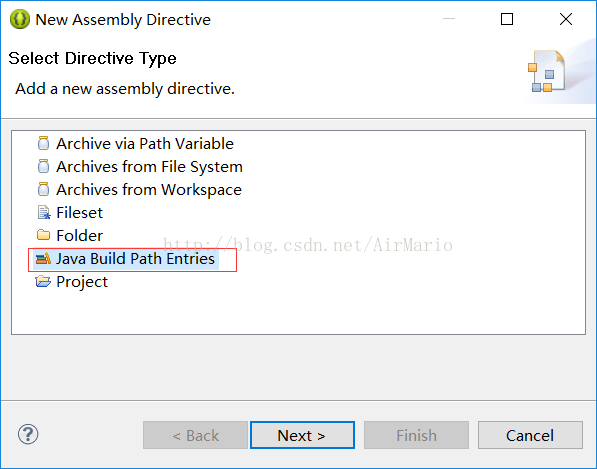Click the open Project folder icon
Screen dimensions: 597x469
pos(43,282)
